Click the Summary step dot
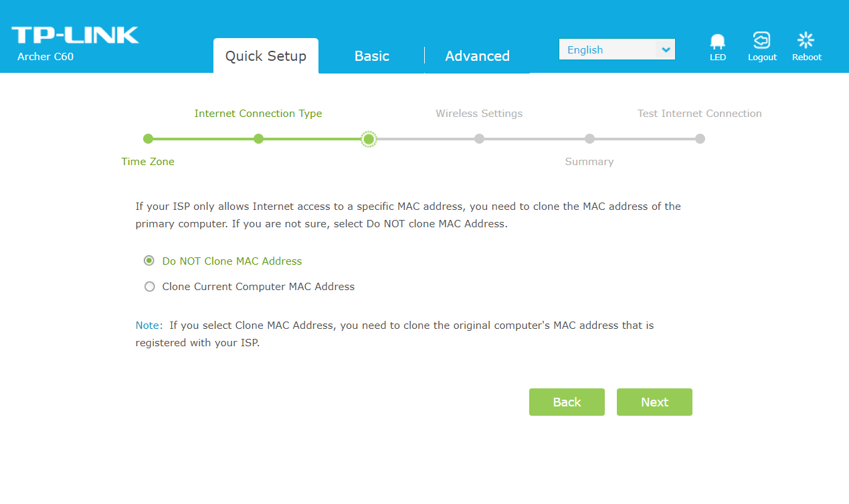The image size is (849, 504). [x=589, y=139]
